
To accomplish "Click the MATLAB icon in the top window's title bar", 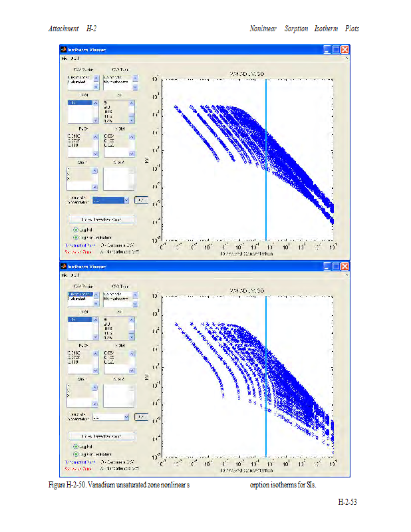I will tap(64, 50).
